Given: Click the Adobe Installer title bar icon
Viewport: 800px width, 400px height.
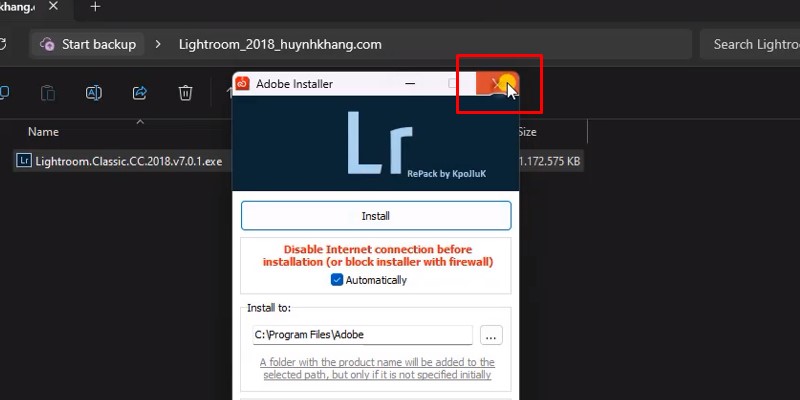Looking at the screenshot, I should tap(242, 84).
